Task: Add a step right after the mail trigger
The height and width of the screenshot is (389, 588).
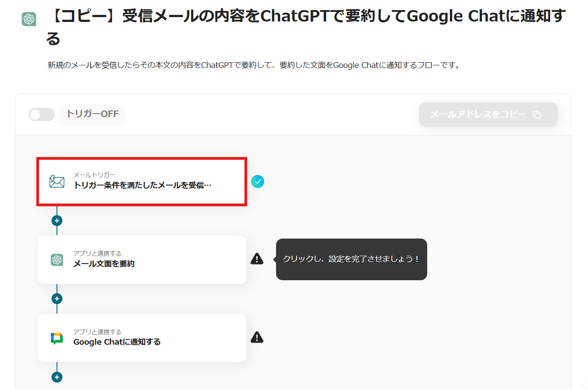Action: (57, 220)
